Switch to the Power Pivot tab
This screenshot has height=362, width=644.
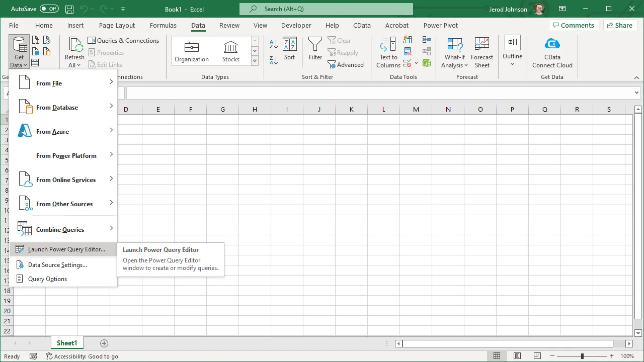tap(441, 25)
